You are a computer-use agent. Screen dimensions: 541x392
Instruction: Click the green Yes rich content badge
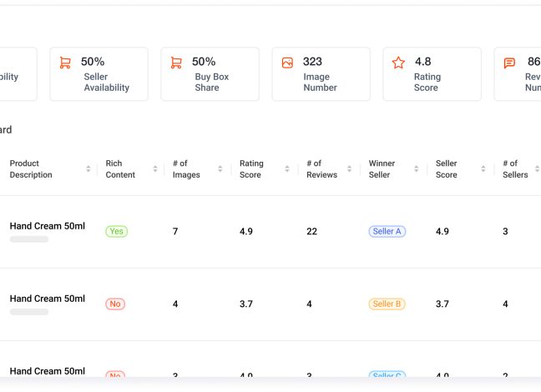coord(117,231)
